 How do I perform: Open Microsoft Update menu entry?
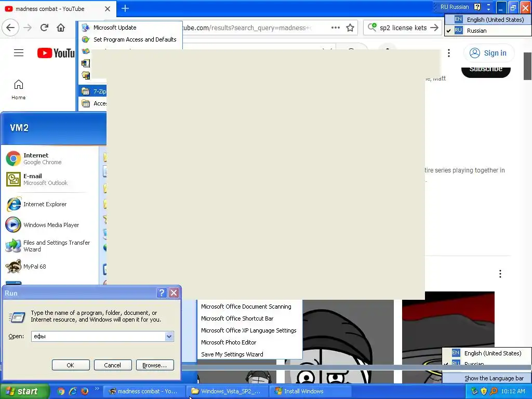click(x=130, y=28)
